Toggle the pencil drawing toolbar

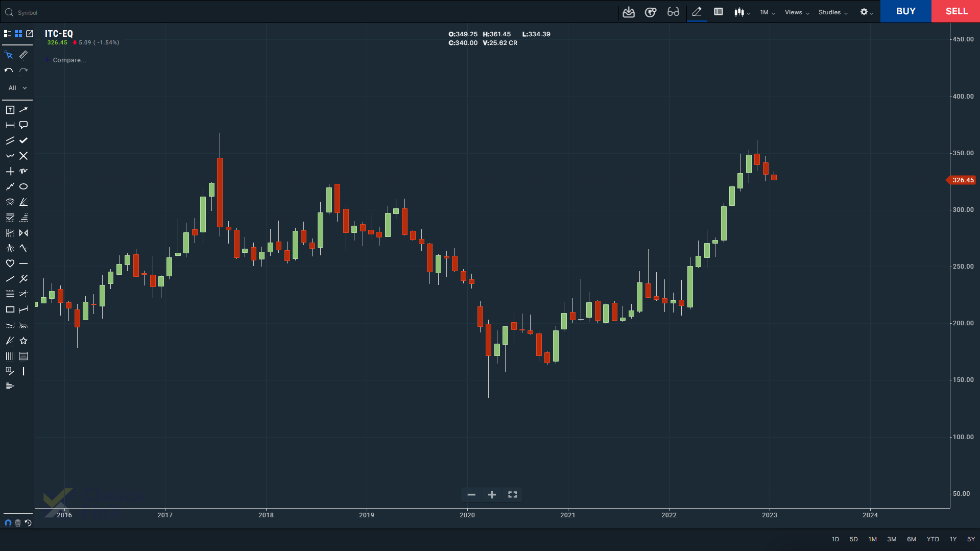pos(697,12)
